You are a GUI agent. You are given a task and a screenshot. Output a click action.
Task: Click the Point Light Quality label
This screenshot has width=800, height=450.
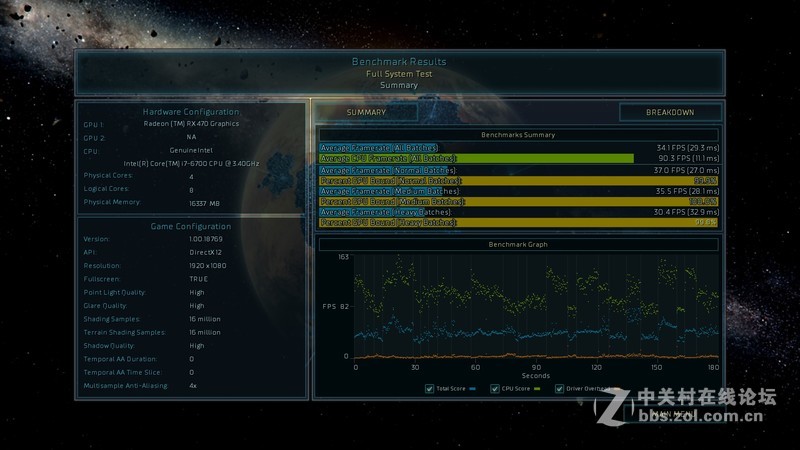pos(115,292)
